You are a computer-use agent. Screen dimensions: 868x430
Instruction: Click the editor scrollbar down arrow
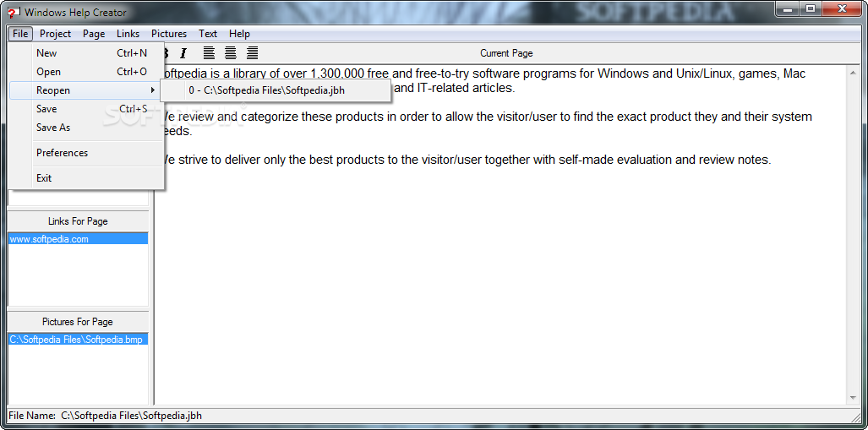(853, 398)
